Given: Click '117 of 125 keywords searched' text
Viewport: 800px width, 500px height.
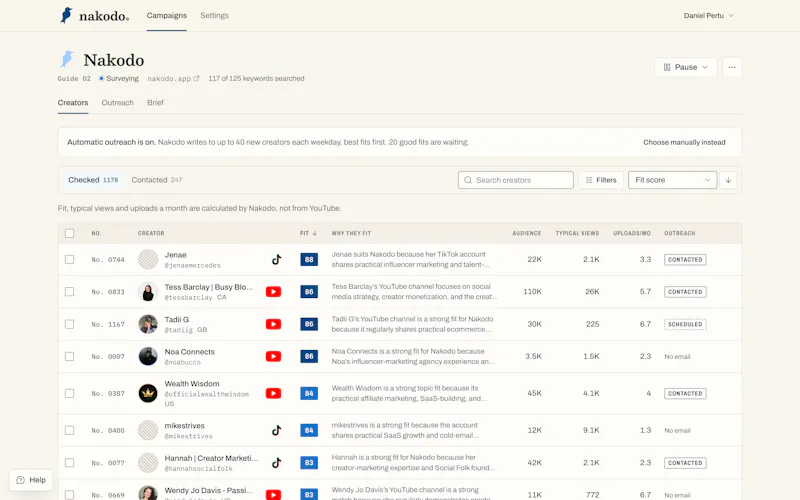Looking at the screenshot, I should [256, 79].
